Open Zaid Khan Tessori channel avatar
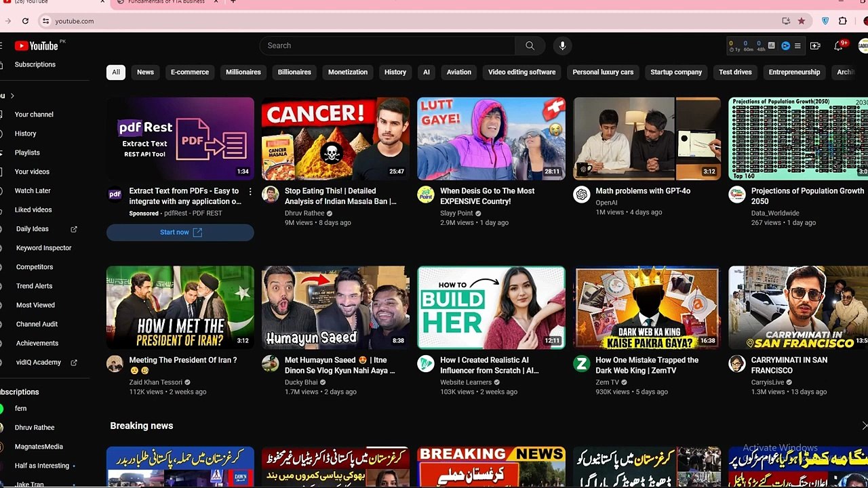This screenshot has height=488, width=868. [x=115, y=364]
